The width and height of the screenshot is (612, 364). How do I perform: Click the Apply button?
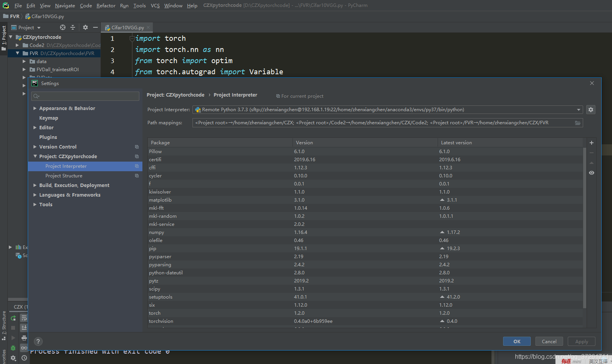click(x=582, y=342)
